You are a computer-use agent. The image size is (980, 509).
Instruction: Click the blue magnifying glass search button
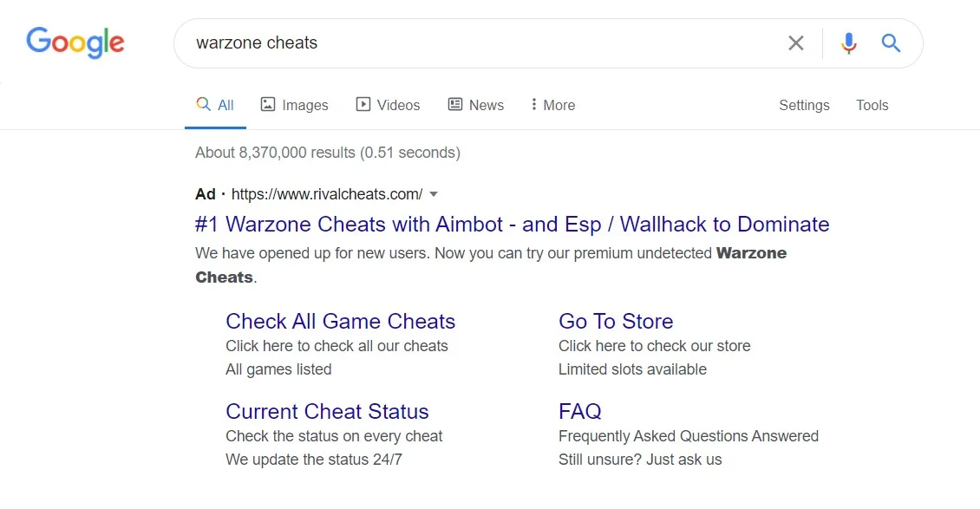pyautogui.click(x=891, y=43)
